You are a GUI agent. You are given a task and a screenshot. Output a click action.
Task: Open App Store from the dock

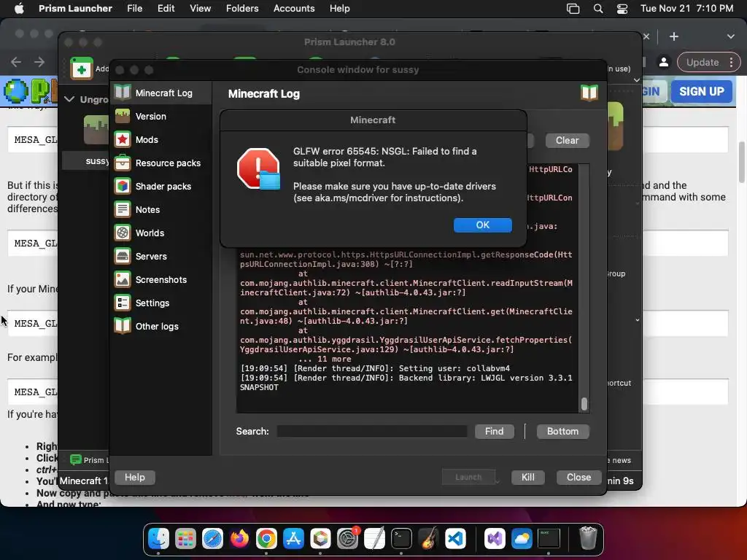pyautogui.click(x=293, y=539)
